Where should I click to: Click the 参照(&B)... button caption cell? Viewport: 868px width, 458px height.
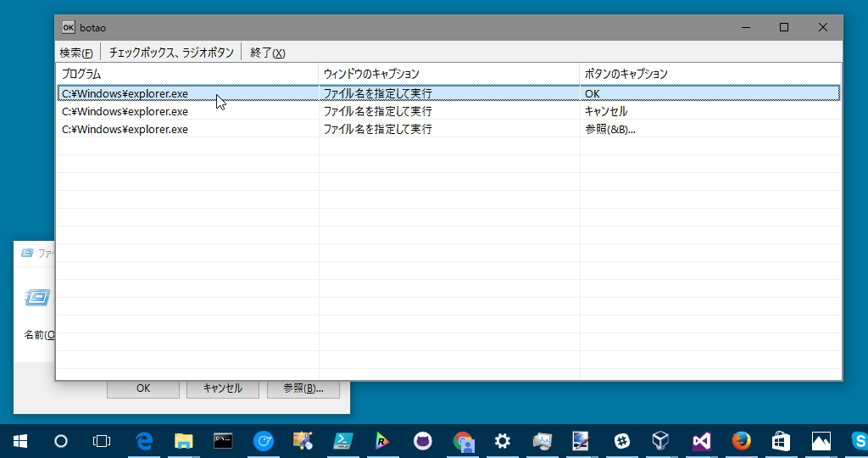610,129
